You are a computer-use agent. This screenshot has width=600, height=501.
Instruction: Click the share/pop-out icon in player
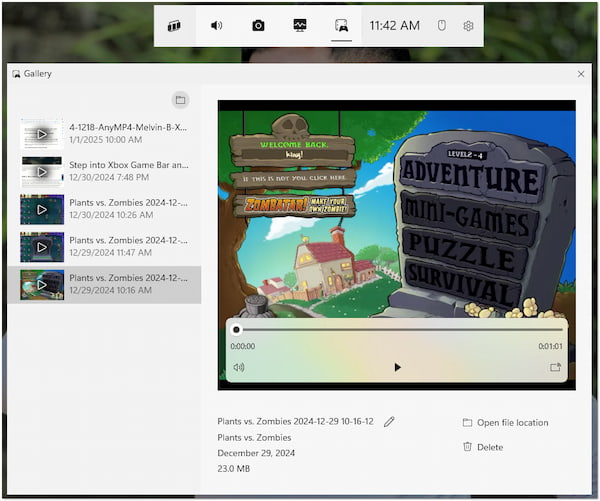[555, 367]
